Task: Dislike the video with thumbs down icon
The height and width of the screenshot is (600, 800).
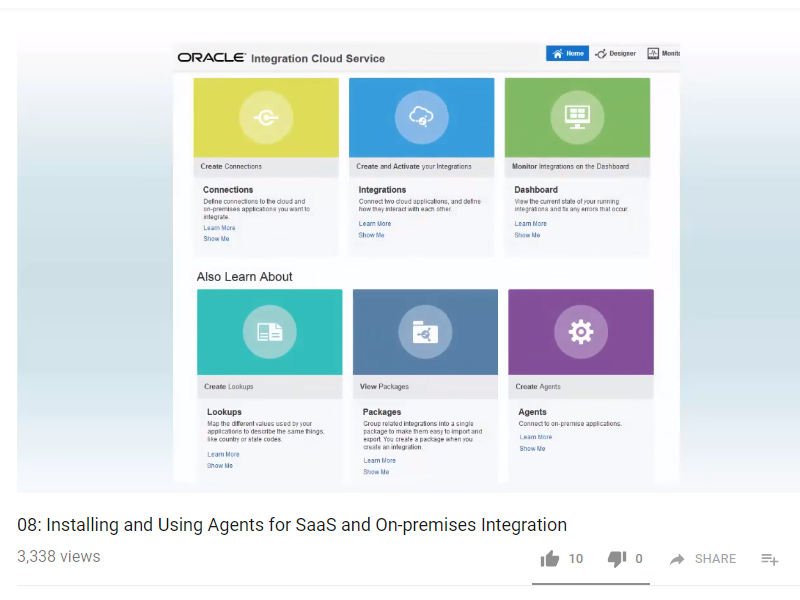Action: [617, 559]
